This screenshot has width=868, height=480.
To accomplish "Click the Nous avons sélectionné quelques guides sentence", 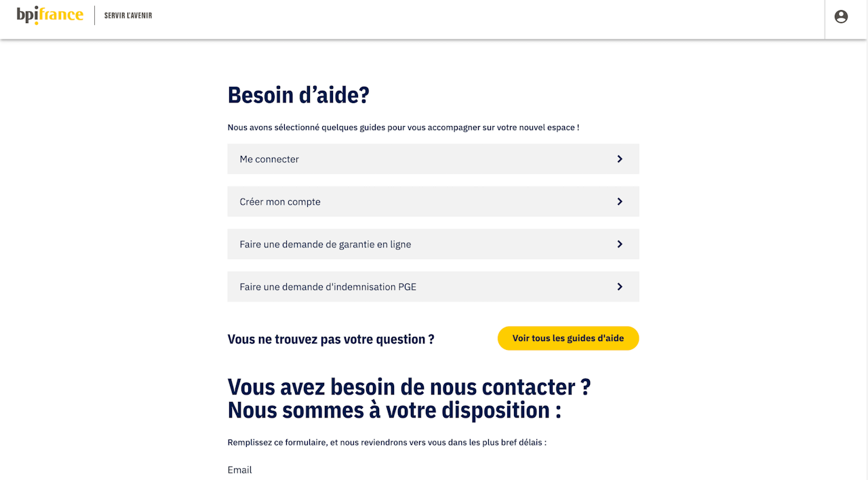I will [x=403, y=127].
